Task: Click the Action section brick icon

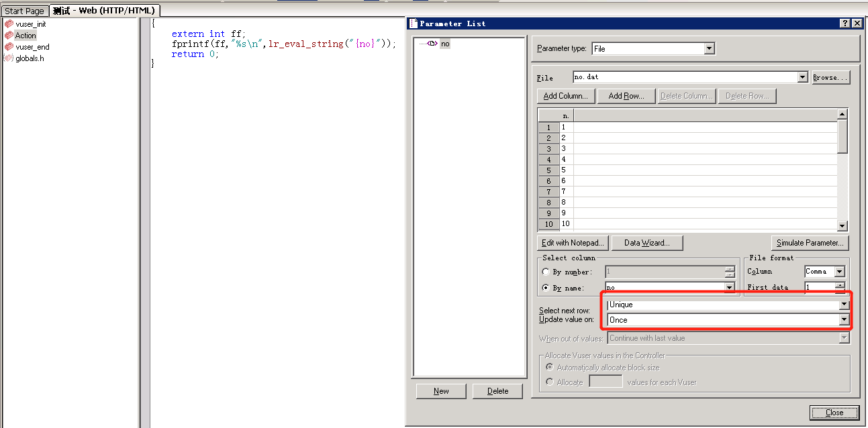Action: click(9, 35)
